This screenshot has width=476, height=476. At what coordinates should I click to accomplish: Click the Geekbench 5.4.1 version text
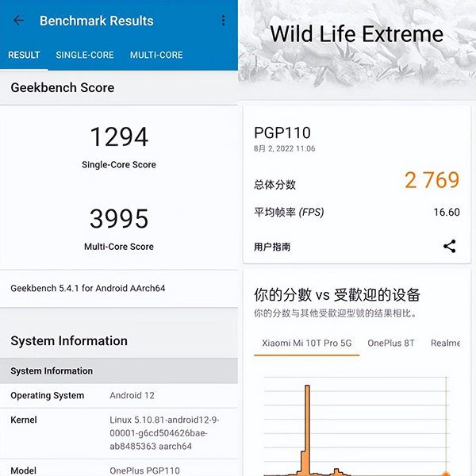click(88, 288)
